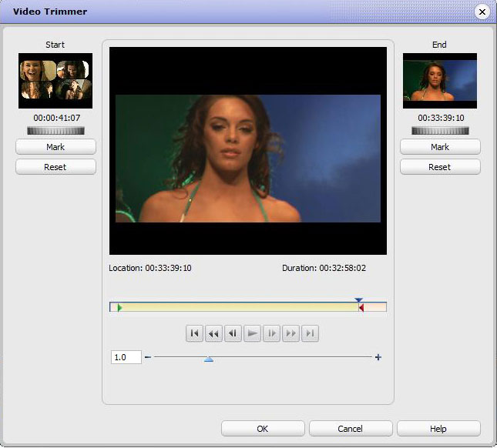Viewport: 497px width, 448px height.
Task: Step back one frame
Action: tap(233, 333)
